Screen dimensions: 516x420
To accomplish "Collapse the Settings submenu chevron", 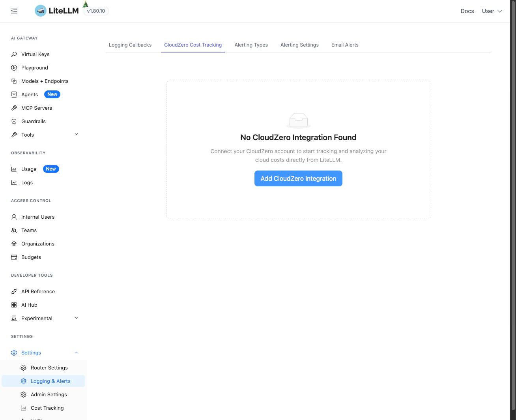I will (x=77, y=352).
